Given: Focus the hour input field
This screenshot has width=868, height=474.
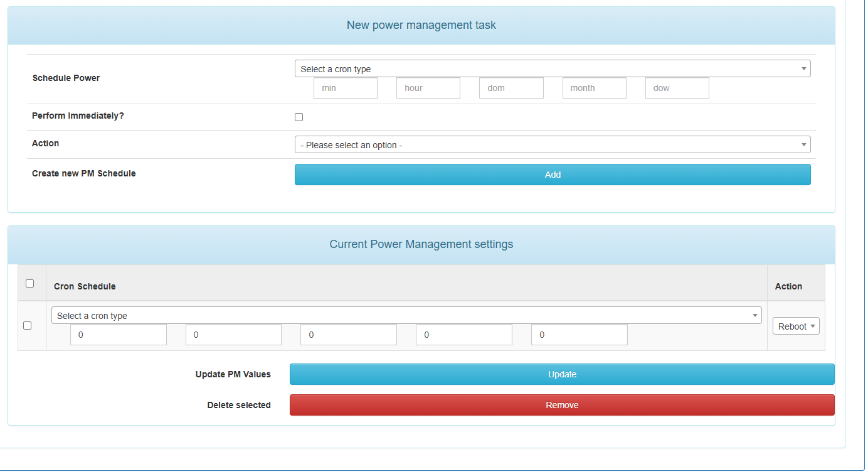Looking at the screenshot, I should click(x=428, y=88).
